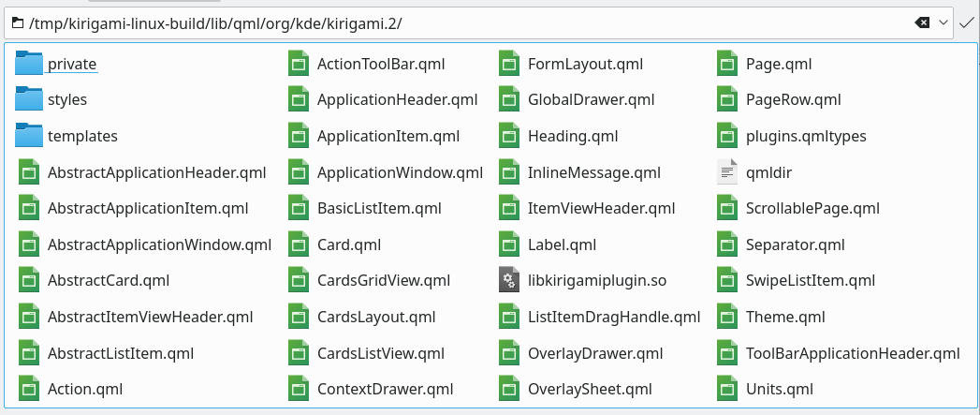Select AbstractApplicationWindow.qml file name
Screen dimensions: 980x415
tap(159, 245)
